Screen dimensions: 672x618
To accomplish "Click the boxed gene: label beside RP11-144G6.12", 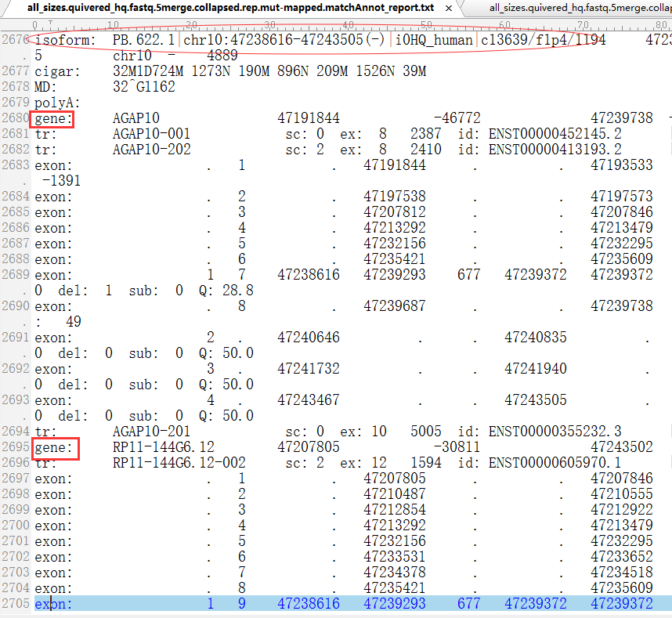I will (x=54, y=448).
